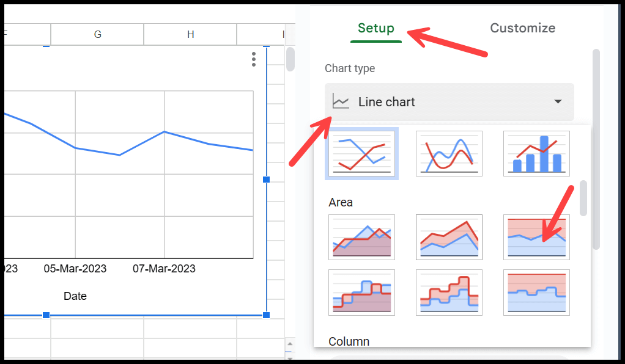Choose the smooth line chart thumbnail

(449, 154)
